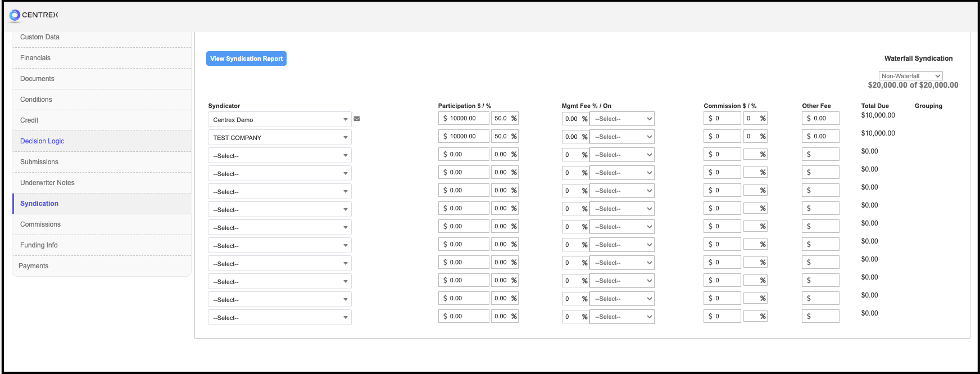Click the Other Fee column header
The width and height of the screenshot is (980, 374).
(816, 106)
